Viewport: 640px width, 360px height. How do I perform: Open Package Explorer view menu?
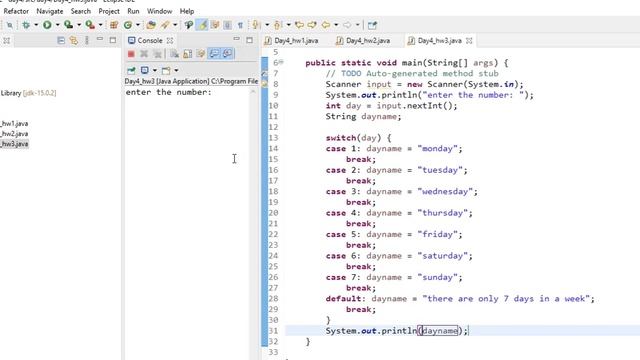(87, 40)
